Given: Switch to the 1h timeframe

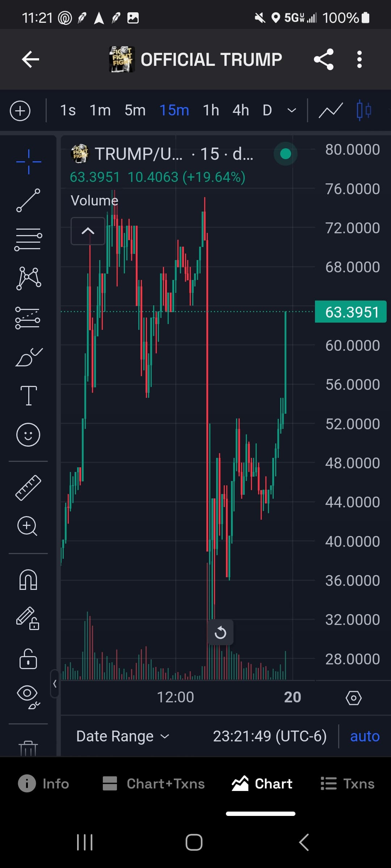Looking at the screenshot, I should (211, 110).
